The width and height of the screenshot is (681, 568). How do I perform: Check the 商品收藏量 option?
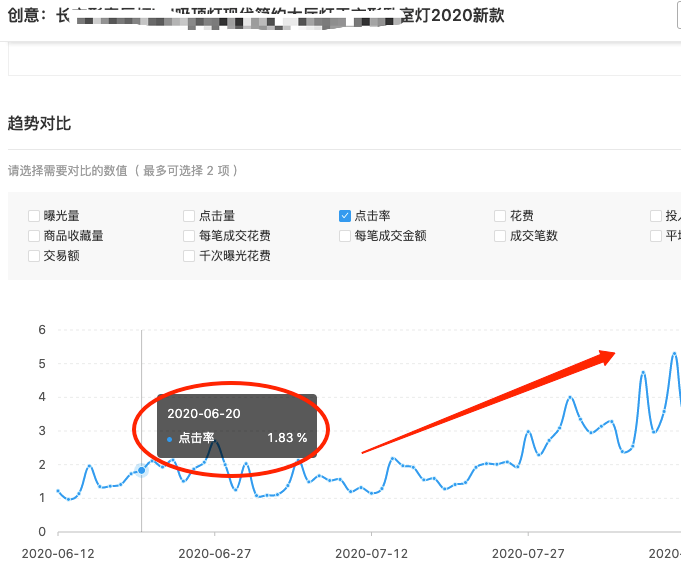35,236
